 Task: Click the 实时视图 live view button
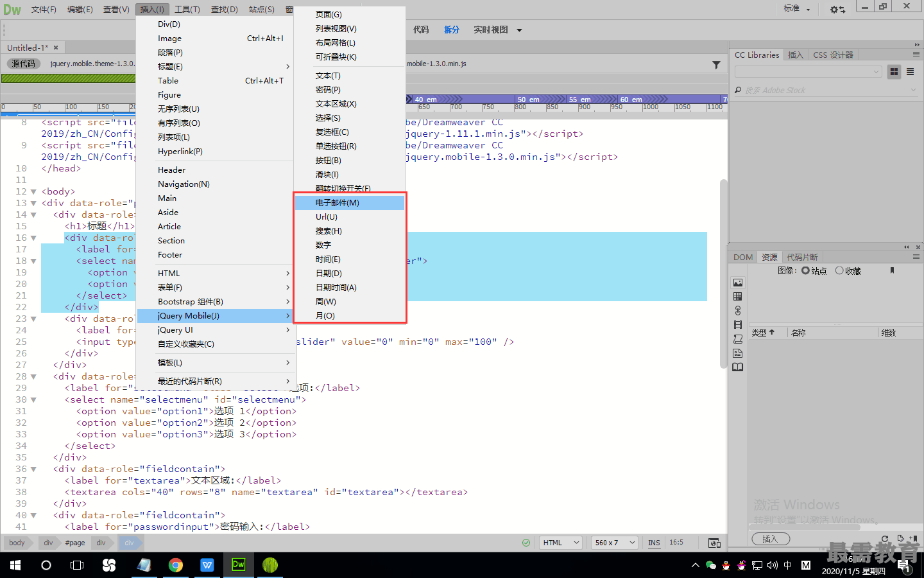[491, 30]
